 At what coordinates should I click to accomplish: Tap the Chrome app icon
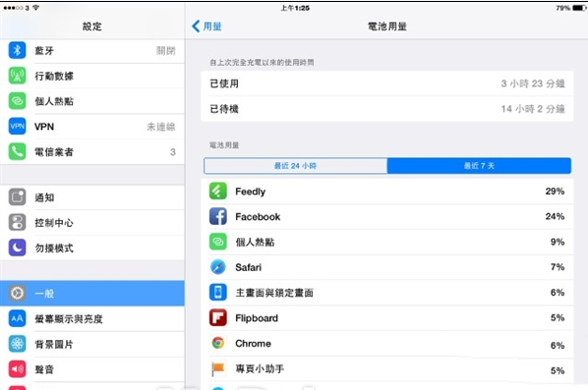[218, 343]
